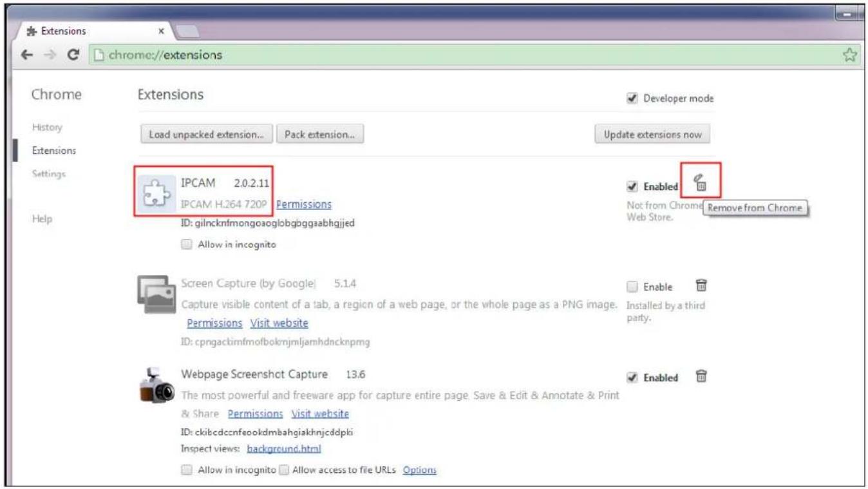
Task: Click the IPCAM extension ID text
Action: [x=268, y=223]
